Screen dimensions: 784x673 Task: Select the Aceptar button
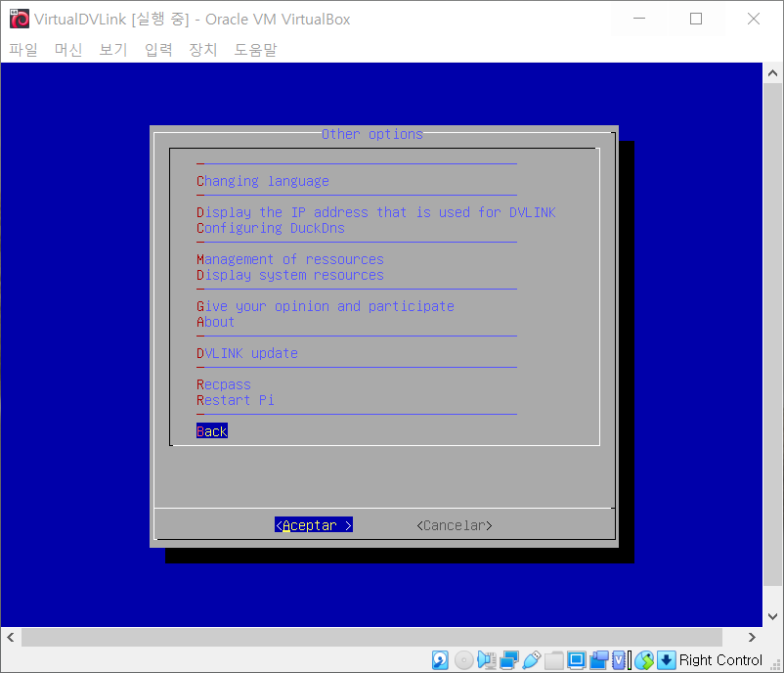(314, 525)
